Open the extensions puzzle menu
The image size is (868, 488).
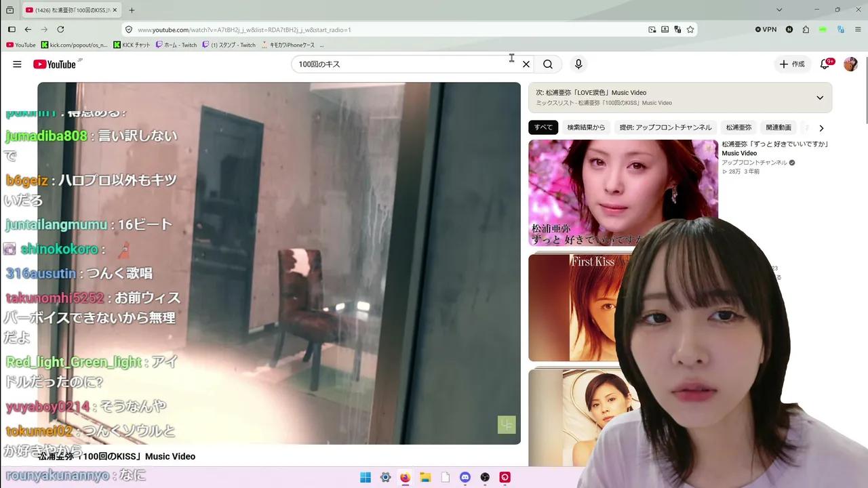806,30
